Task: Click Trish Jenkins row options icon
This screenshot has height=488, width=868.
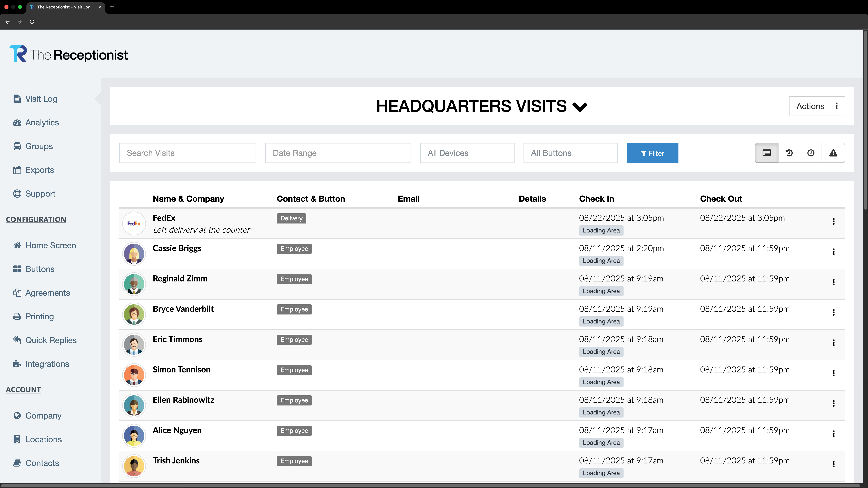Action: pos(833,464)
